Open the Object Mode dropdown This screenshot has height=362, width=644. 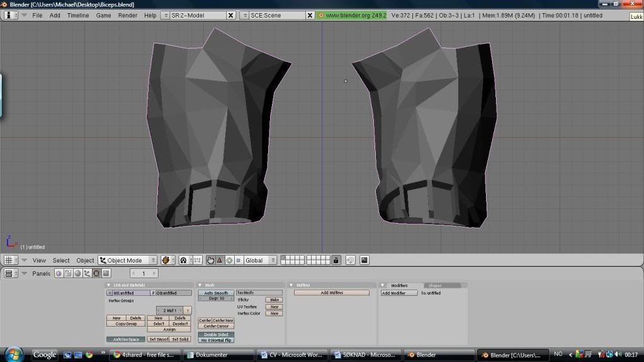click(127, 260)
